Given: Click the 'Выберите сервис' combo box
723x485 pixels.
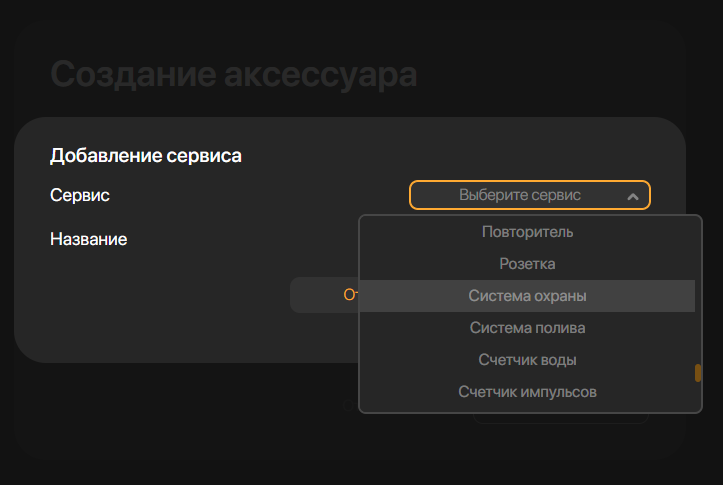Looking at the screenshot, I should tap(519, 195).
